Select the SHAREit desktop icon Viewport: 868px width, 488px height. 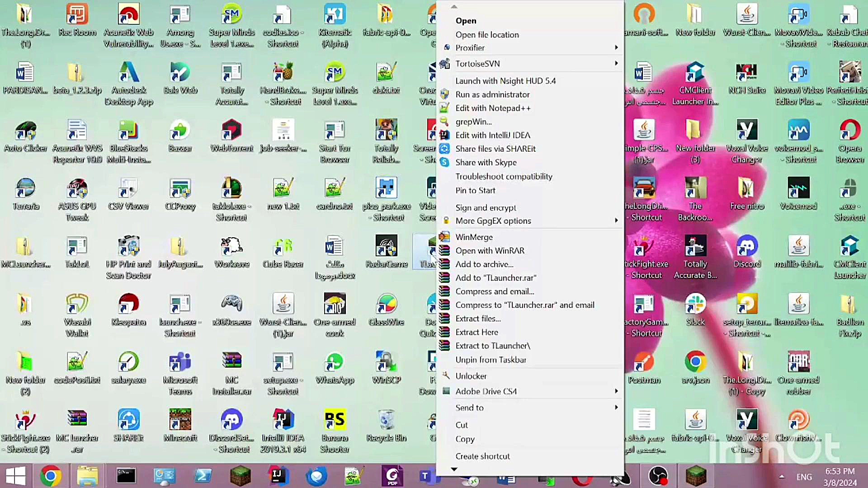point(129,425)
